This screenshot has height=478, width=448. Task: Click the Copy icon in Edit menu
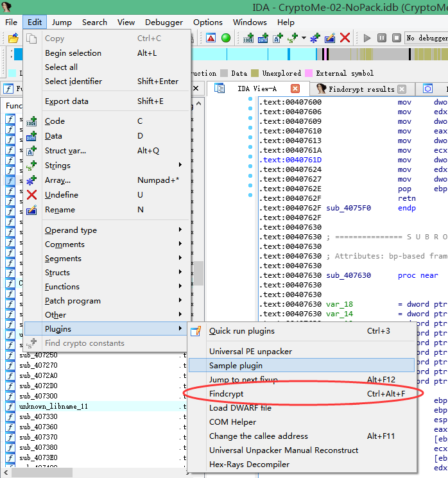pos(31,38)
